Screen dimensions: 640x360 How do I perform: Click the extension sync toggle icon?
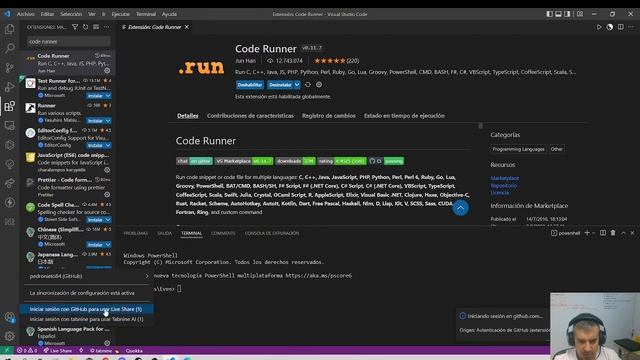(308, 84)
